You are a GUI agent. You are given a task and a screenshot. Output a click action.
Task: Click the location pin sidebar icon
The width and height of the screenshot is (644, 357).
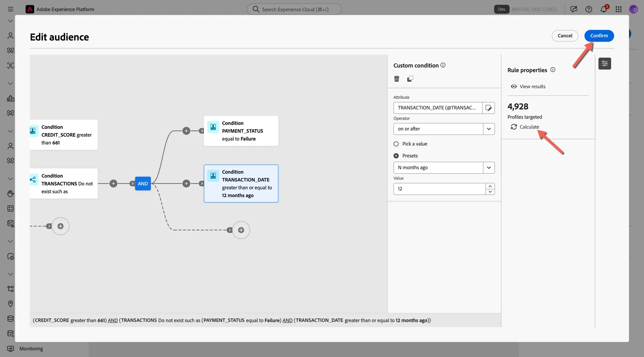point(10,304)
